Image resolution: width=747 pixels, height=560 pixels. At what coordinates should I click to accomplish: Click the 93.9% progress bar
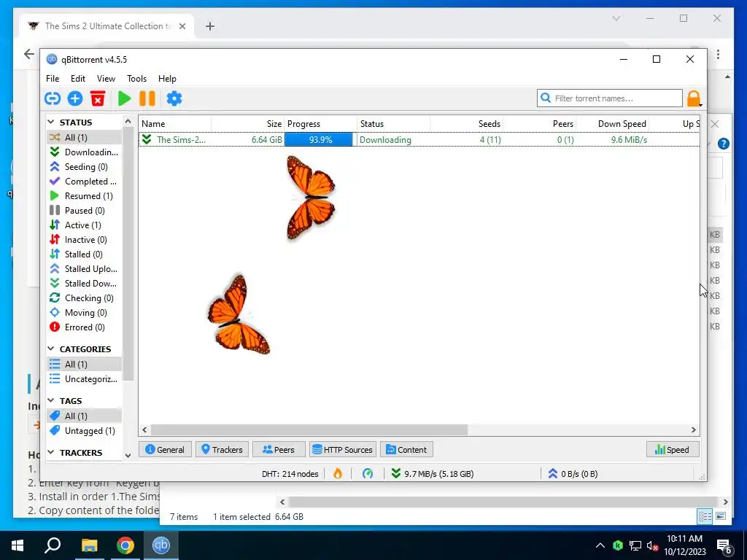pos(318,139)
